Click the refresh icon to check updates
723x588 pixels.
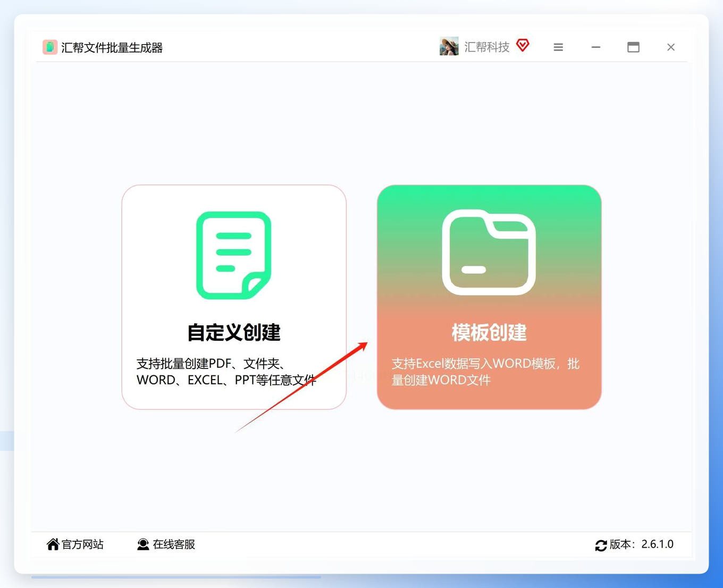point(601,545)
